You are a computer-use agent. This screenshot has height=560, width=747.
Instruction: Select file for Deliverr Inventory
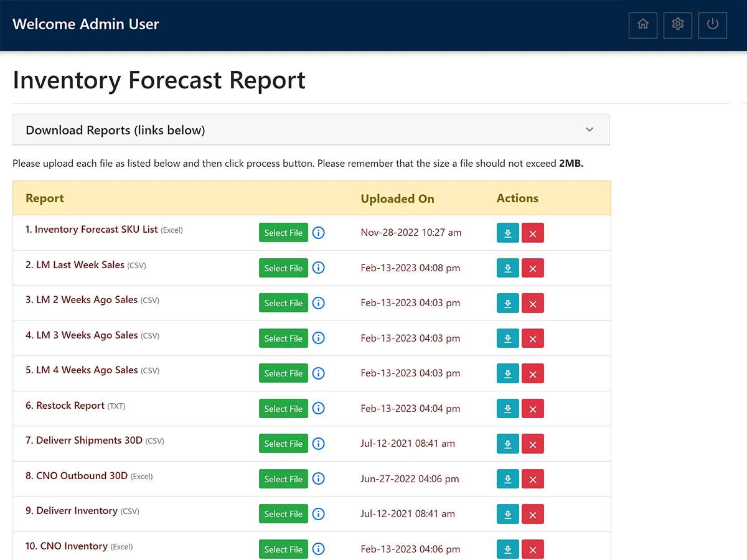click(283, 514)
